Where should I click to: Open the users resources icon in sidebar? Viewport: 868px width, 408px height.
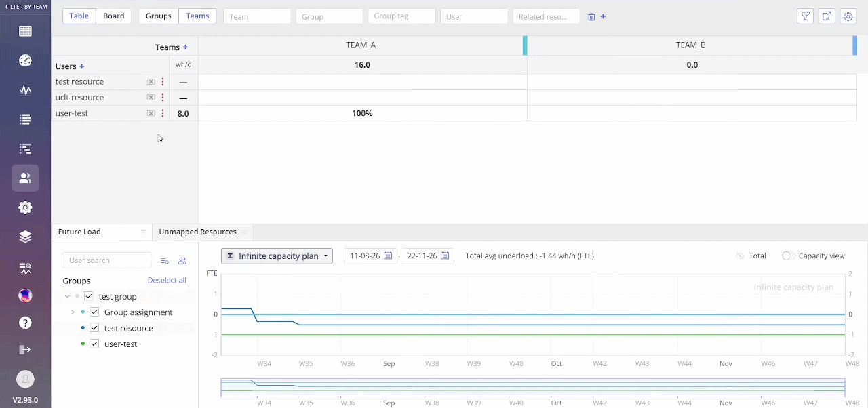click(x=25, y=178)
